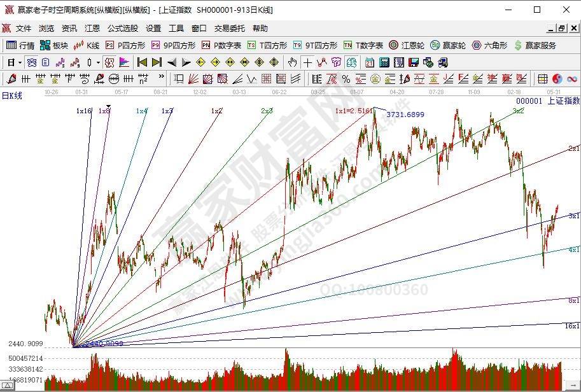Image resolution: width=581 pixels, height=392 pixels.
Task: Click the 行情 quotes button
Action: [20, 45]
